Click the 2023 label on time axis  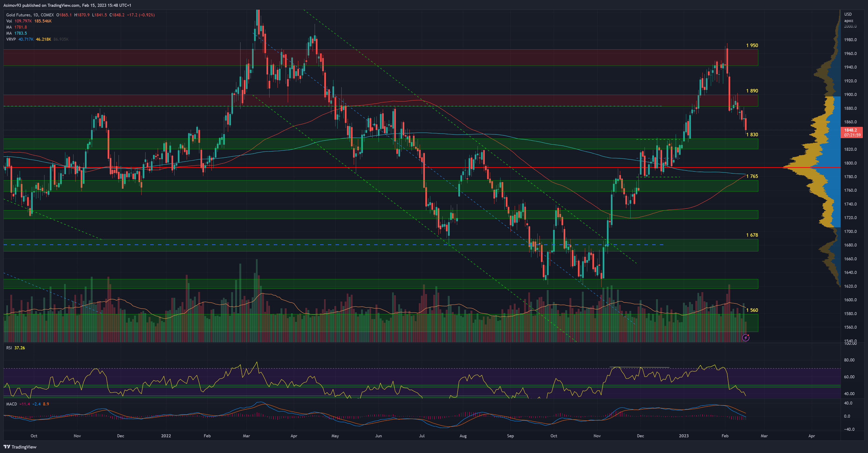[x=683, y=436]
